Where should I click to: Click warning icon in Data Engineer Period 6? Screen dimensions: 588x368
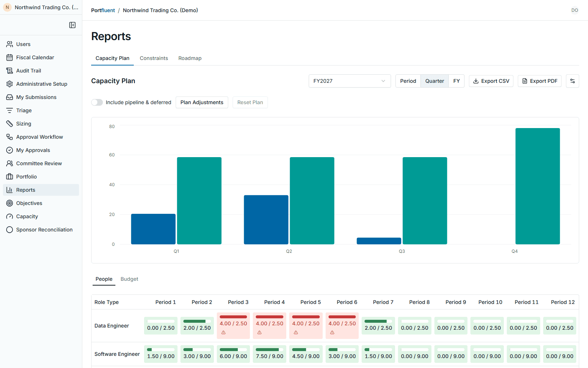pos(332,332)
